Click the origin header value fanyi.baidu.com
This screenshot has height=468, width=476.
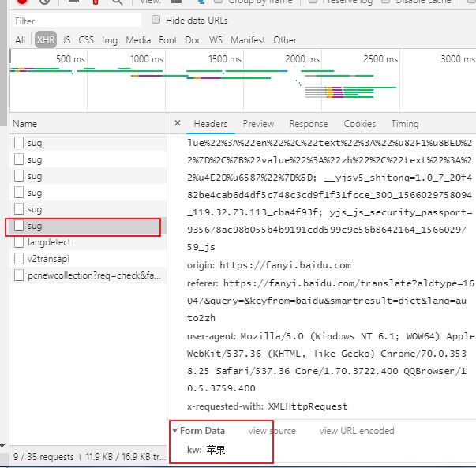pyautogui.click(x=285, y=265)
